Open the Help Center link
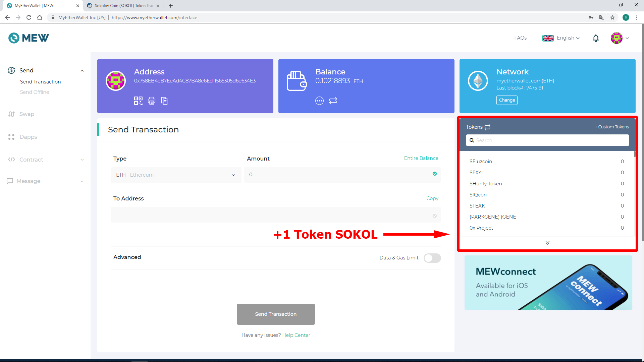644x362 pixels. tap(296, 335)
